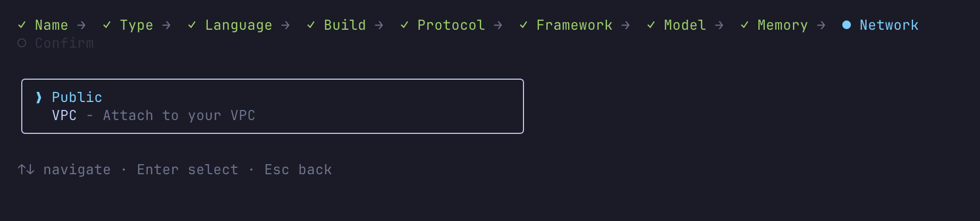The image size is (980, 221).
Task: Click the checkmark icon beside Name step
Action: pos(22,25)
